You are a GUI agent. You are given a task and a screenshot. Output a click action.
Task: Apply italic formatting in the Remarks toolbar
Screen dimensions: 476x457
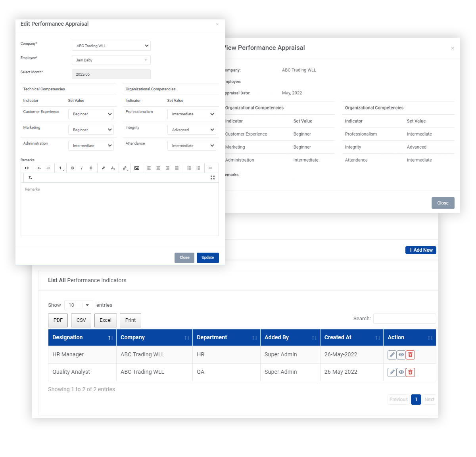pyautogui.click(x=82, y=168)
